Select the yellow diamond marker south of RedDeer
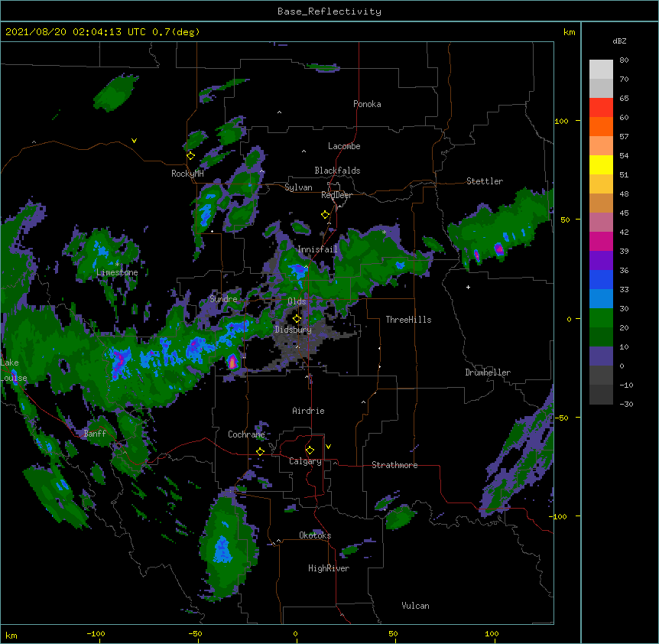659x644 pixels. coord(325,215)
